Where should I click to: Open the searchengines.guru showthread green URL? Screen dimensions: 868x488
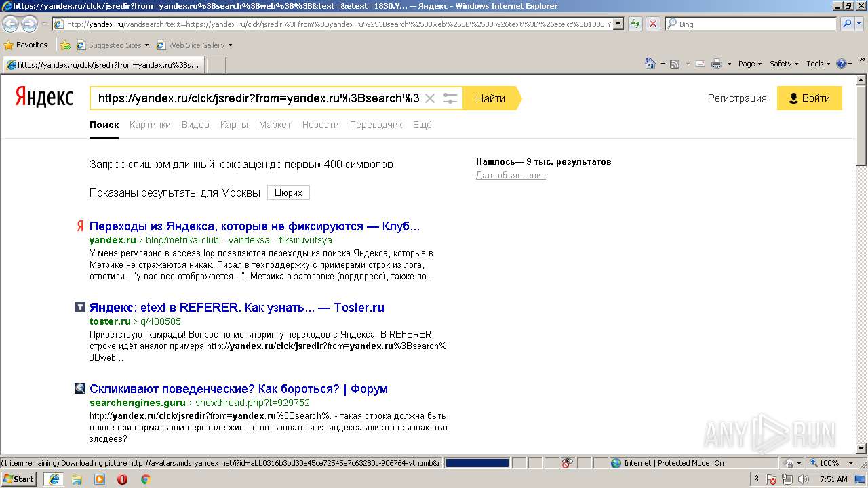[x=199, y=403]
